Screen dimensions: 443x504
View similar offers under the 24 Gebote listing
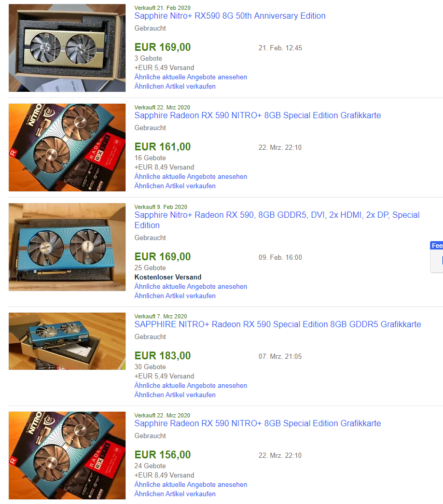191,485
